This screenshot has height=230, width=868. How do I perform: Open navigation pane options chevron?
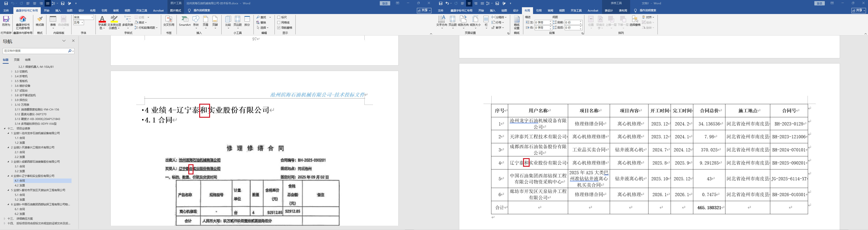click(64, 41)
